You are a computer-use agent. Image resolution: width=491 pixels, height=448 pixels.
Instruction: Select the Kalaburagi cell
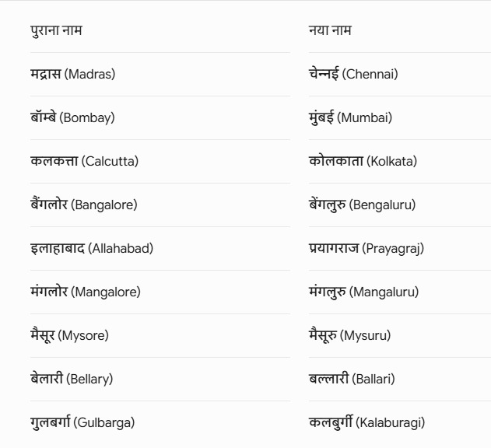tap(367, 422)
